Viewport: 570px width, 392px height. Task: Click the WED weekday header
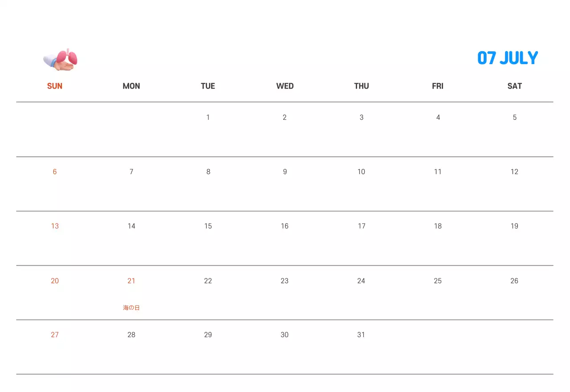click(285, 86)
